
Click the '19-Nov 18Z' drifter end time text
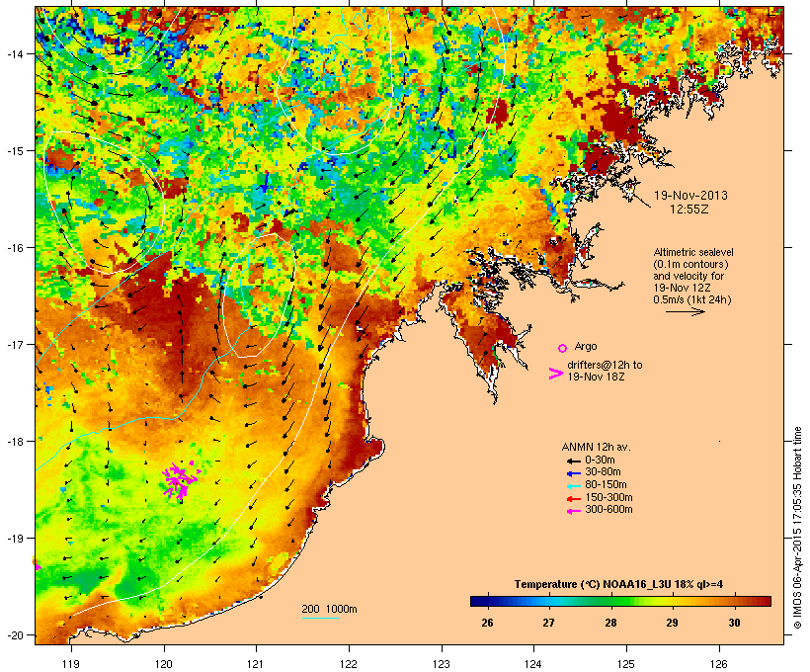point(596,377)
